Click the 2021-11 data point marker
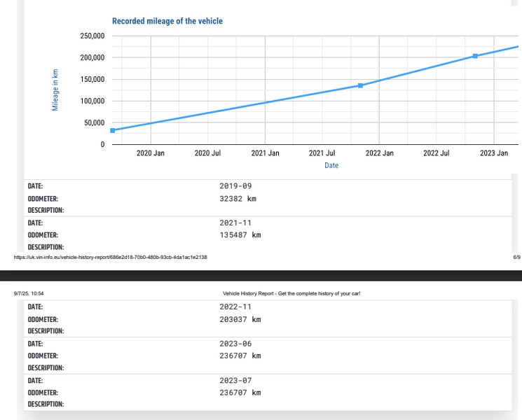Image resolution: width=522 pixels, height=420 pixels. coord(360,85)
